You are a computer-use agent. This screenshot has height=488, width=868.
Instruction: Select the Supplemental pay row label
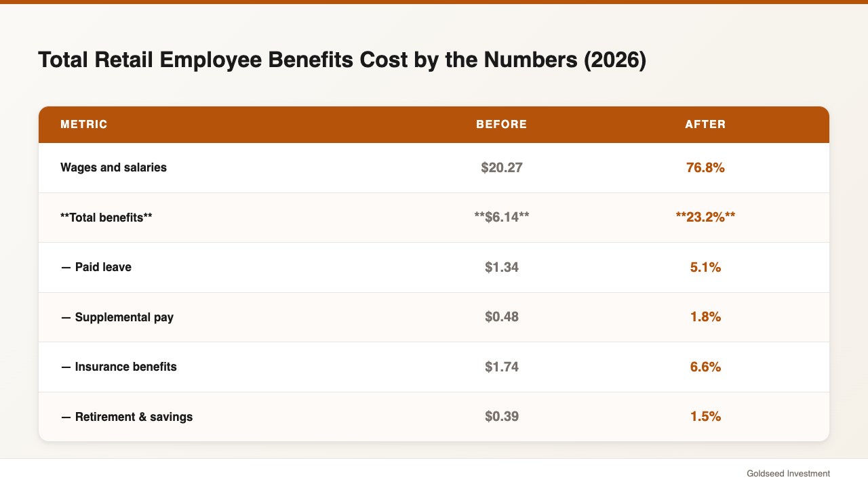tap(117, 317)
